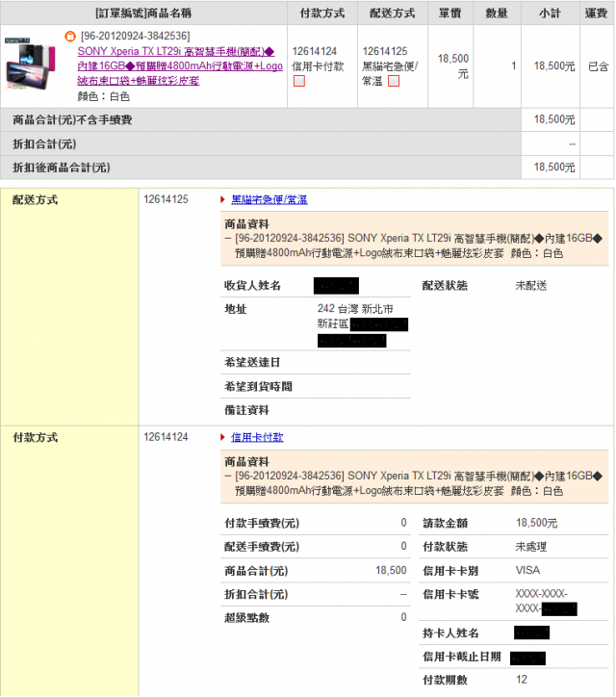This screenshot has height=697, width=616.
Task: Click the 未配送 delivery status value
Action: [x=531, y=285]
